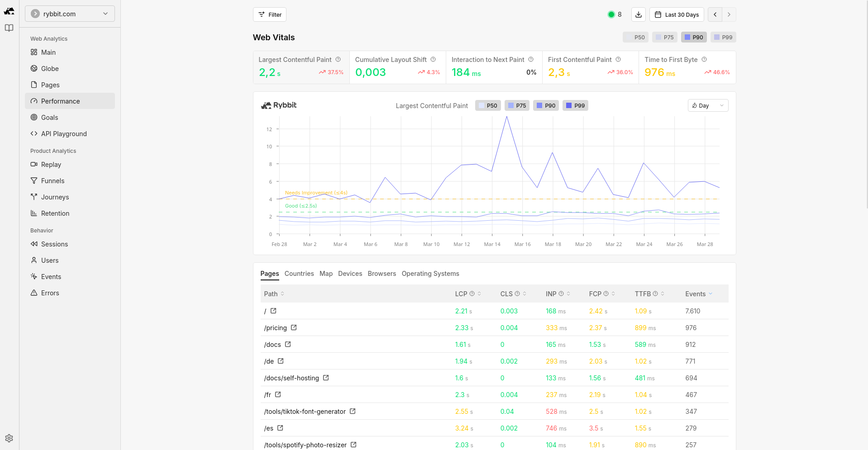Disable the P90 percentile toggle
The height and width of the screenshot is (450, 868).
pyautogui.click(x=694, y=37)
